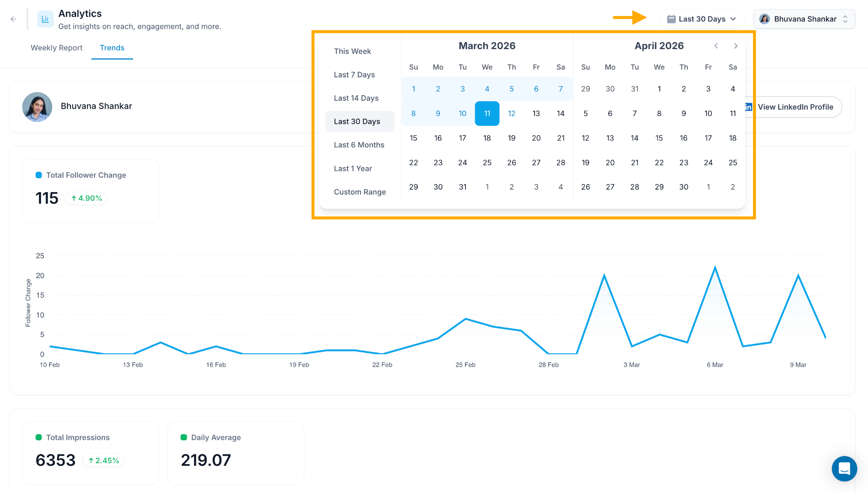868x492 pixels.
Task: Go to next month in calendar
Action: pos(736,46)
